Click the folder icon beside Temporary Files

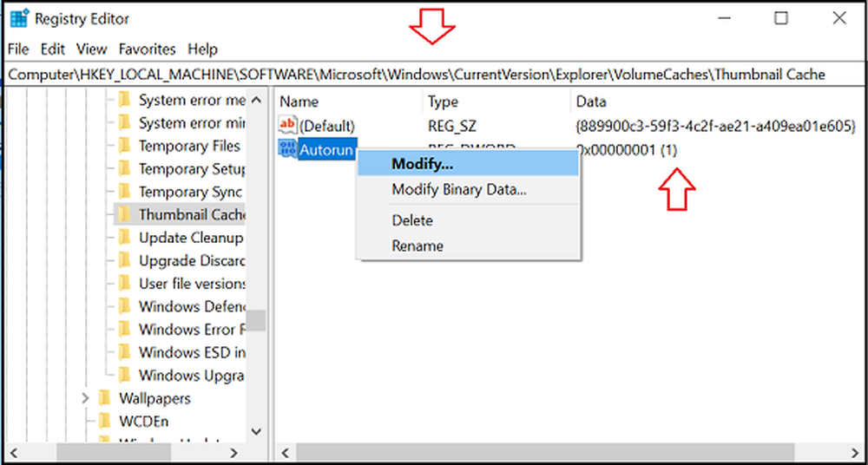124,146
